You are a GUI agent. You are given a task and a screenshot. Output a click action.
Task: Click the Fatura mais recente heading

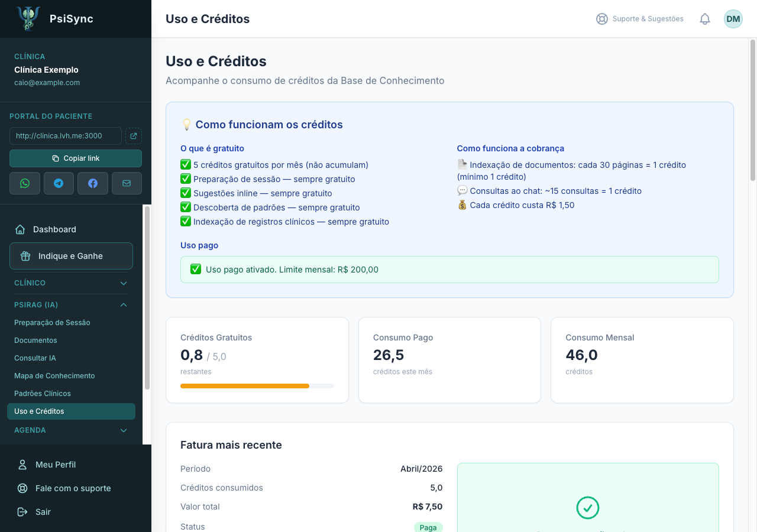tap(231, 445)
